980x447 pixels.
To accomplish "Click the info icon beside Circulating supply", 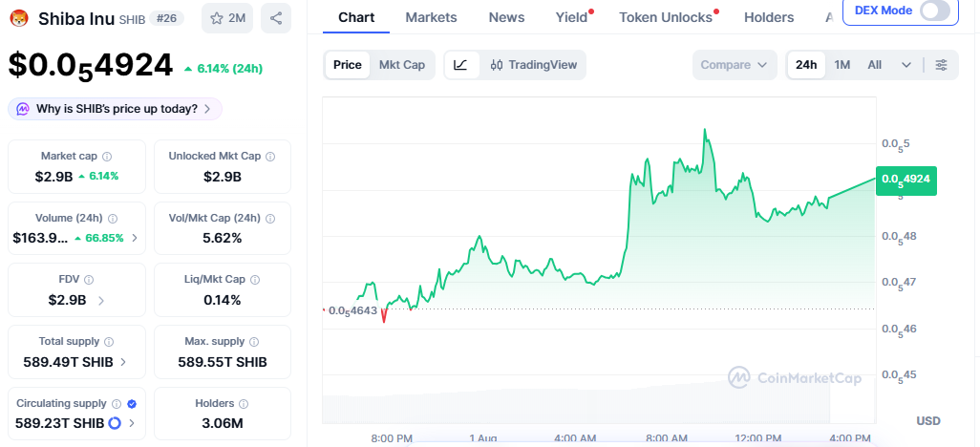I will [x=117, y=404].
